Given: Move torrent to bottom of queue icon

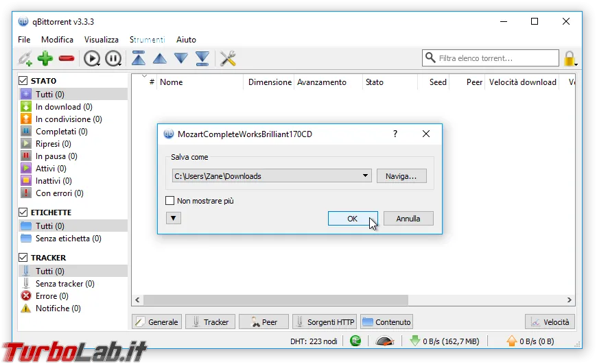Looking at the screenshot, I should point(202,58).
